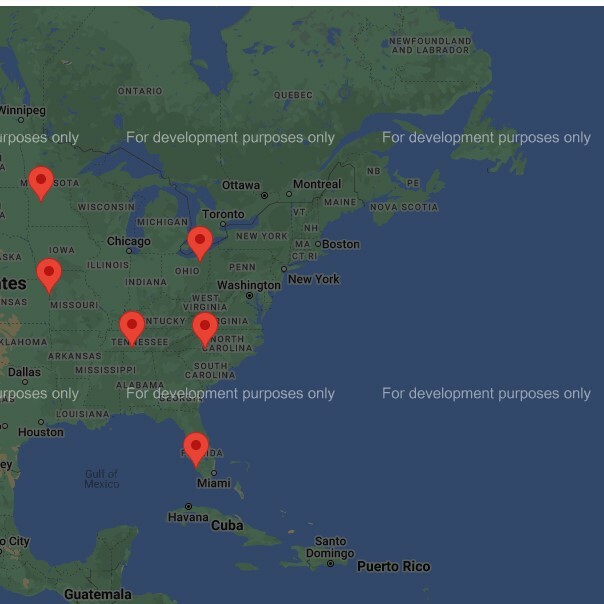Select the Washington label
Viewport: 604px width, 604px height.
(x=249, y=285)
